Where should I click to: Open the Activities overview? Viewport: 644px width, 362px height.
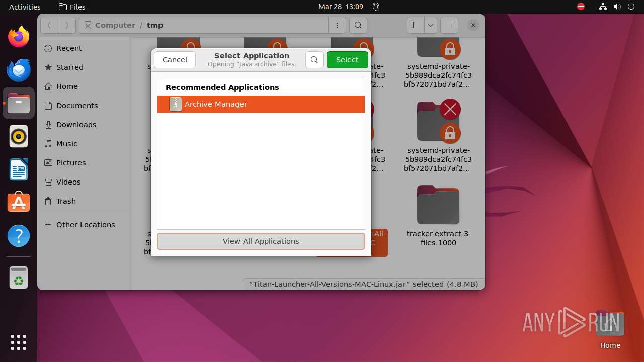25,7
